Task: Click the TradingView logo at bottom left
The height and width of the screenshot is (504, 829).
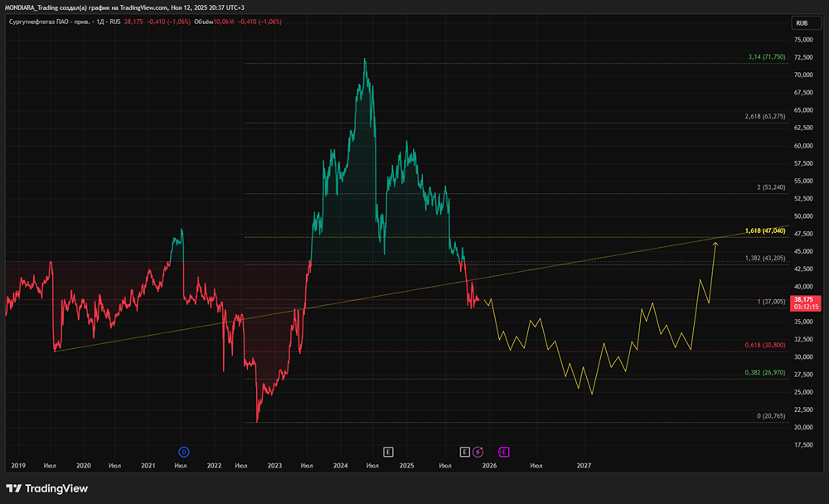Action: click(x=47, y=488)
